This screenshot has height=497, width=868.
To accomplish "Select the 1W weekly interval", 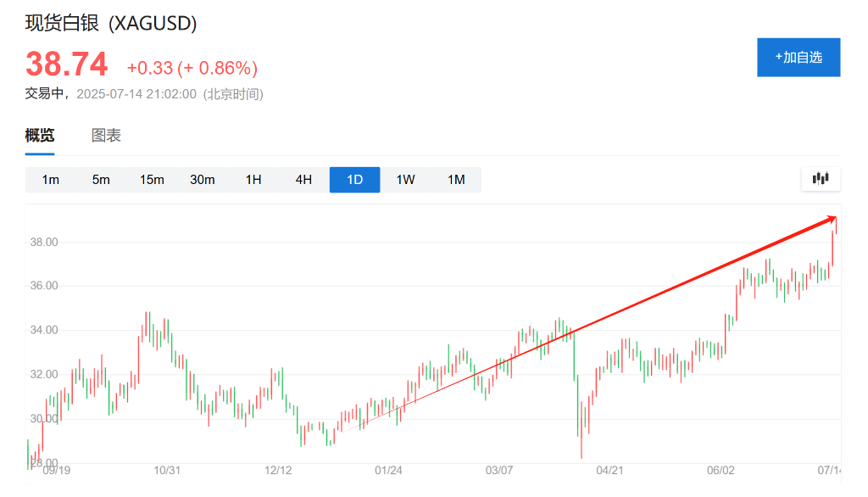I will [405, 180].
